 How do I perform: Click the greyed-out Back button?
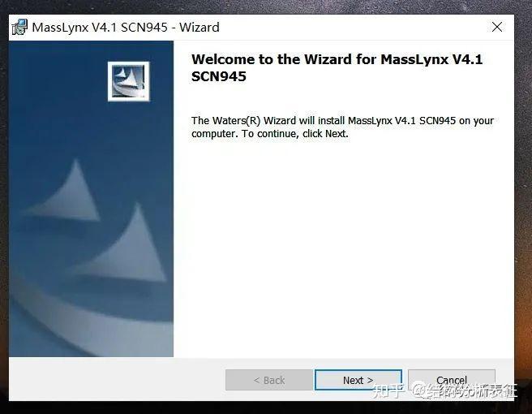point(269,380)
